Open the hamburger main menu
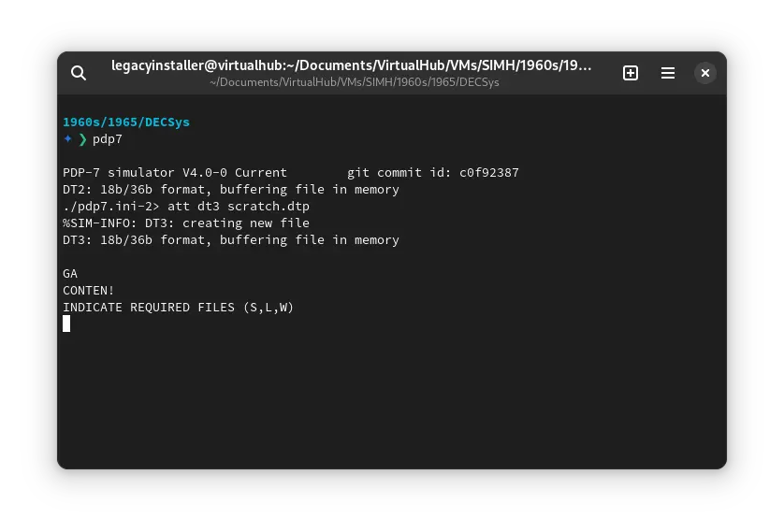The width and height of the screenshot is (784, 532). [668, 73]
